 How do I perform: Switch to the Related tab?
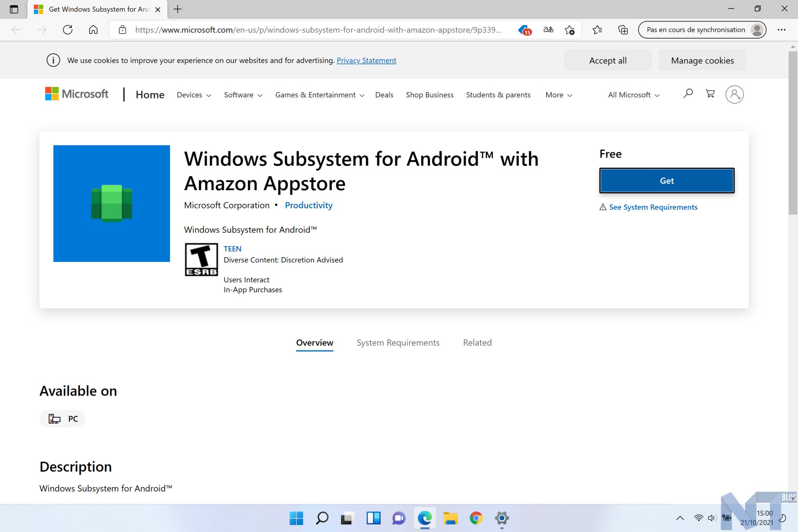(x=477, y=343)
